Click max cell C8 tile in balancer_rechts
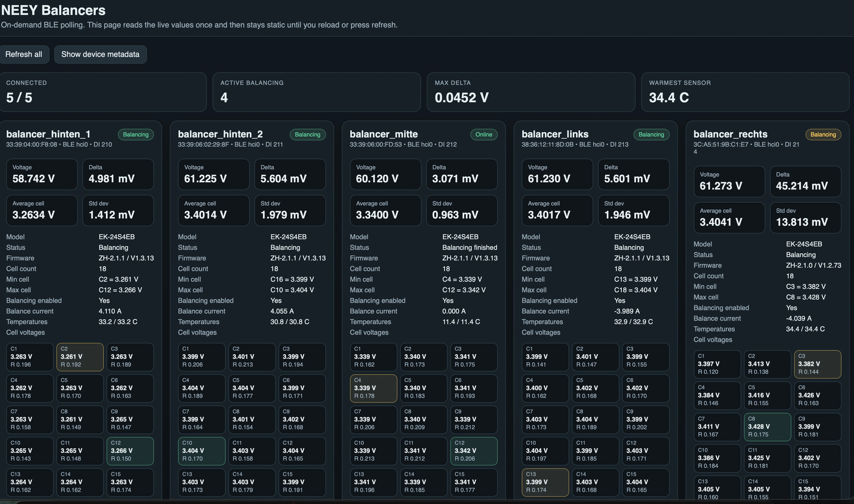Image resolution: width=854 pixels, height=504 pixels. point(767,427)
